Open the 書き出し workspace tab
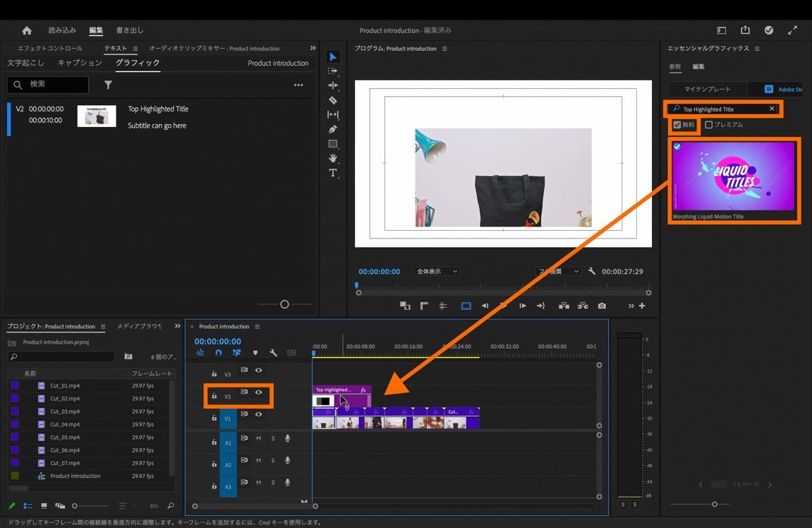This screenshot has height=528, width=812. [130, 30]
